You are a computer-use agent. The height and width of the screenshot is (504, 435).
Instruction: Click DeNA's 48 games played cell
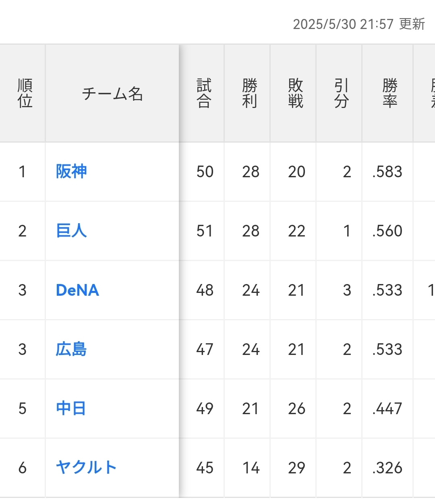(205, 290)
